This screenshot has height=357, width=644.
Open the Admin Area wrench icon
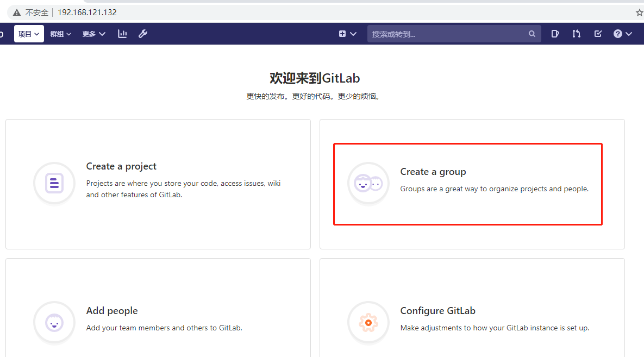point(143,34)
